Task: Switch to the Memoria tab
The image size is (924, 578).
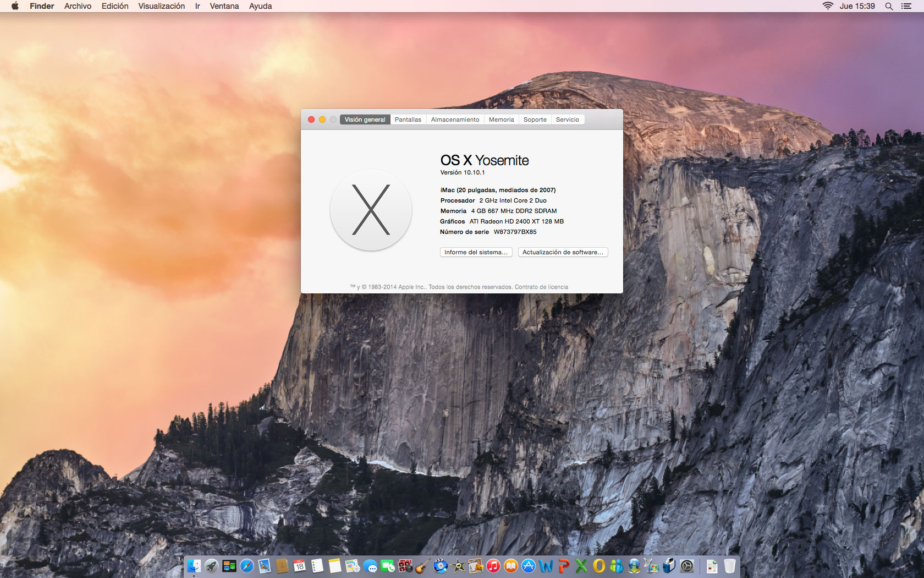Action: click(502, 119)
